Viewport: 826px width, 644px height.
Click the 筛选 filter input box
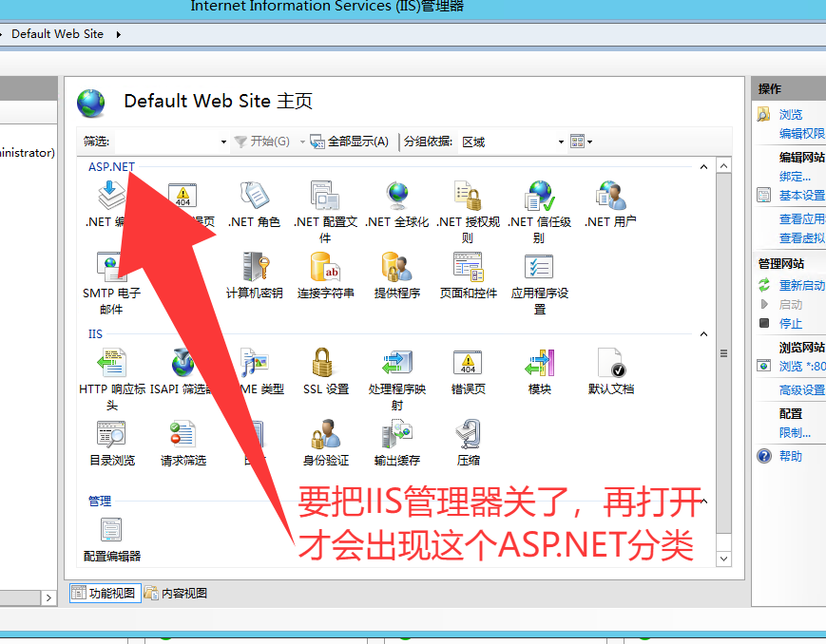(166, 142)
